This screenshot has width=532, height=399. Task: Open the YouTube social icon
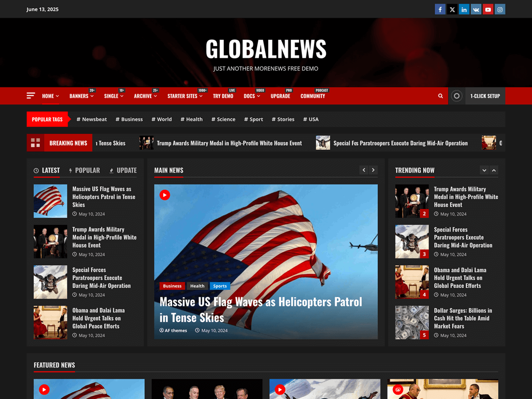pyautogui.click(x=488, y=9)
